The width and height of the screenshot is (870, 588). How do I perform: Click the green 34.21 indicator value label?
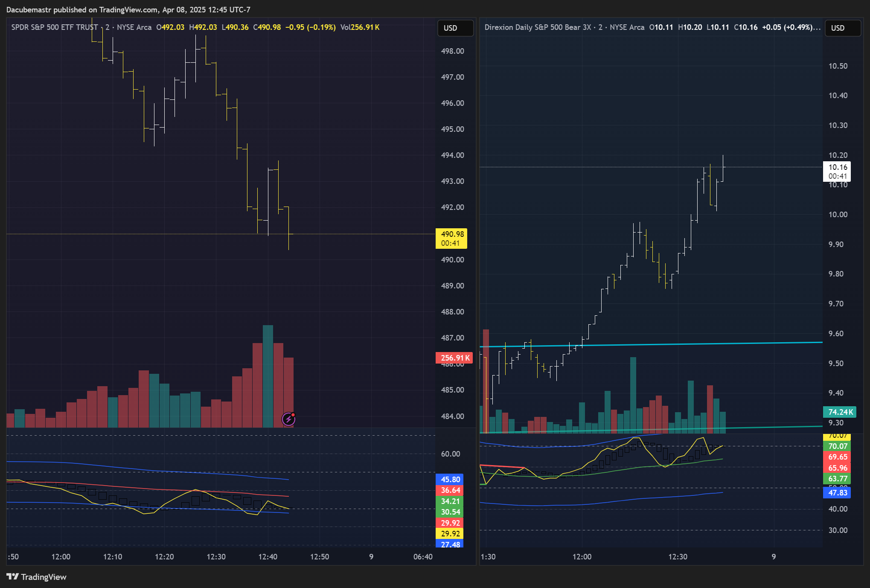(x=450, y=501)
